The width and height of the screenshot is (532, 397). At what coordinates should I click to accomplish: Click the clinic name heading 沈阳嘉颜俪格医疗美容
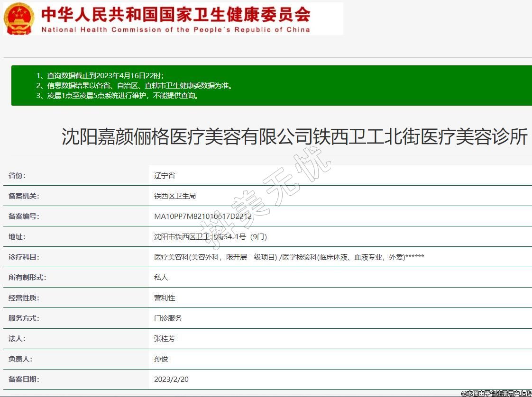tap(294, 137)
